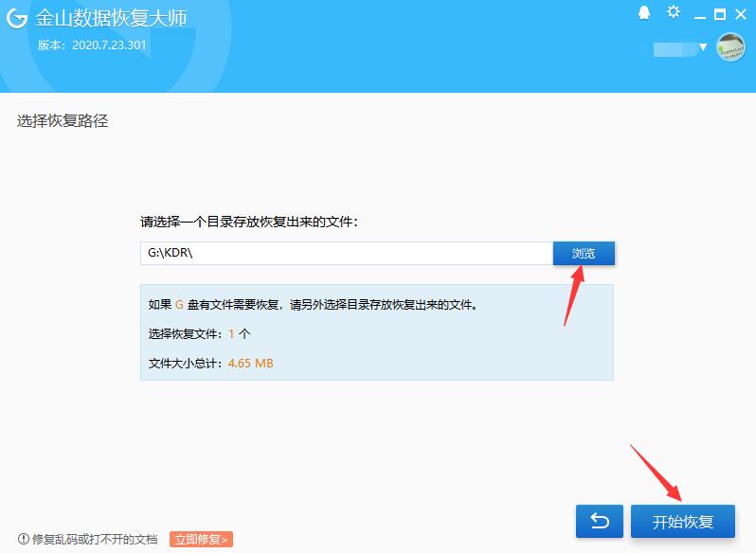Viewport: 756px width, 553px height.
Task: Click the notification bell icon
Action: 644,13
